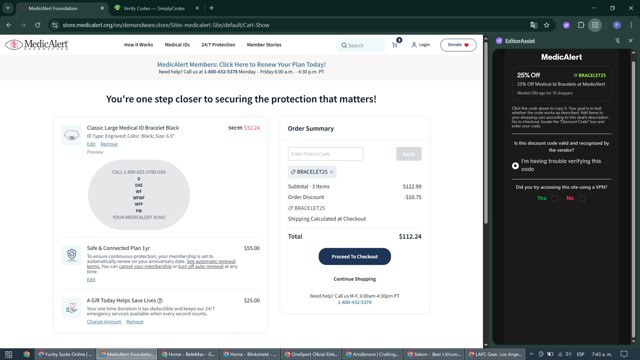Viewport: 640px width, 360px height.
Task: Open the Member Stories menu
Action: 264,45
